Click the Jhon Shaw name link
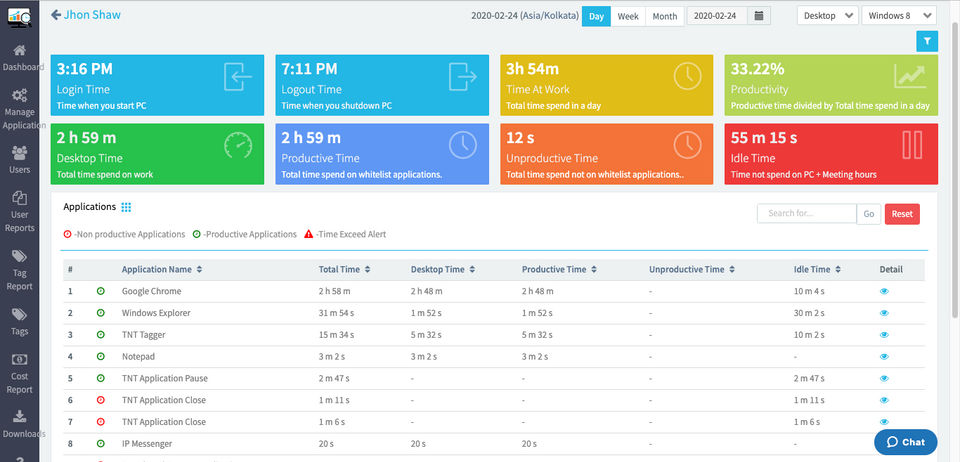Image resolution: width=960 pixels, height=462 pixels. pyautogui.click(x=92, y=15)
